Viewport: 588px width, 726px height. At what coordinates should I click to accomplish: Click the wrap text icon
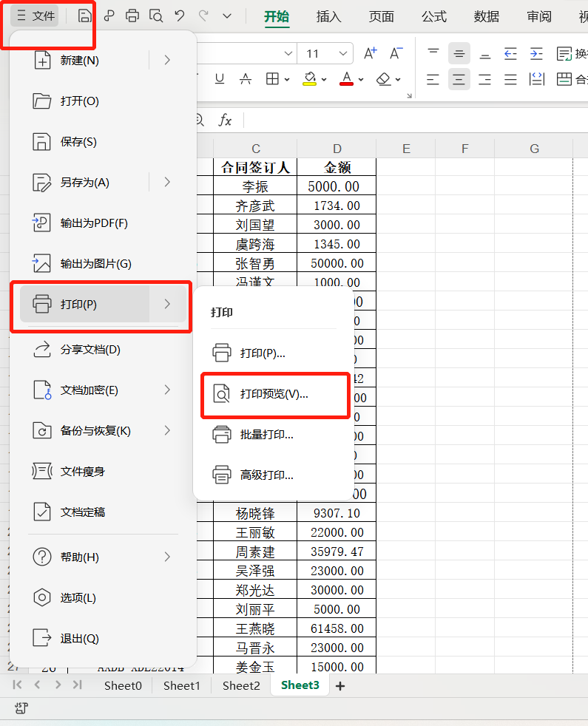[x=564, y=53]
